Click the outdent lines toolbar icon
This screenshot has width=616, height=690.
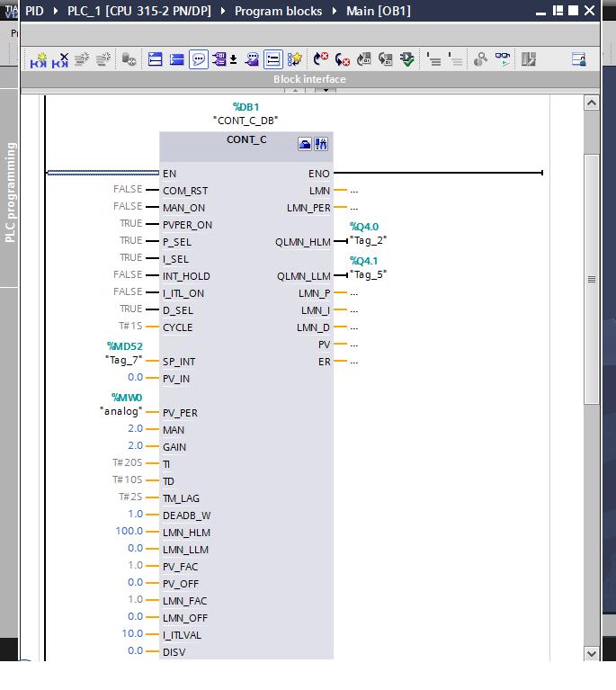click(455, 59)
